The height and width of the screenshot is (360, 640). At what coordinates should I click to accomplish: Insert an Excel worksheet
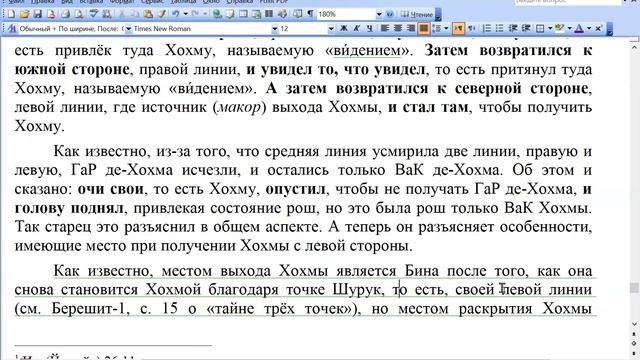point(256,14)
